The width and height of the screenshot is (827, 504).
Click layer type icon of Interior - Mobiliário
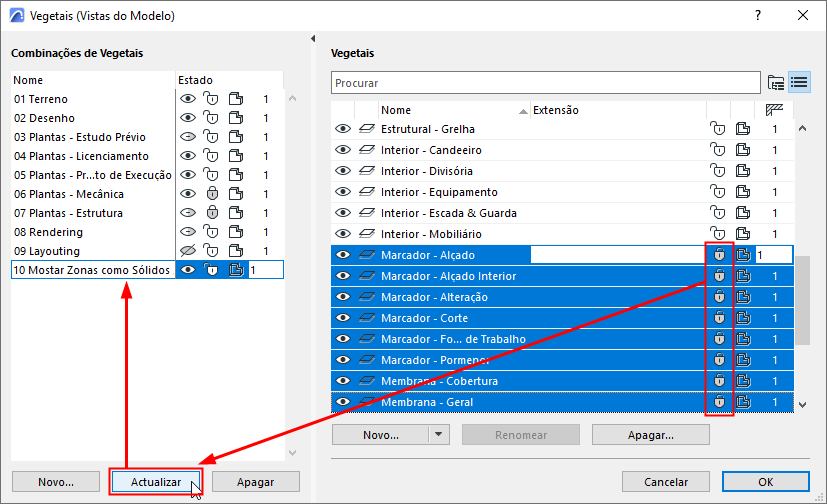click(367, 234)
